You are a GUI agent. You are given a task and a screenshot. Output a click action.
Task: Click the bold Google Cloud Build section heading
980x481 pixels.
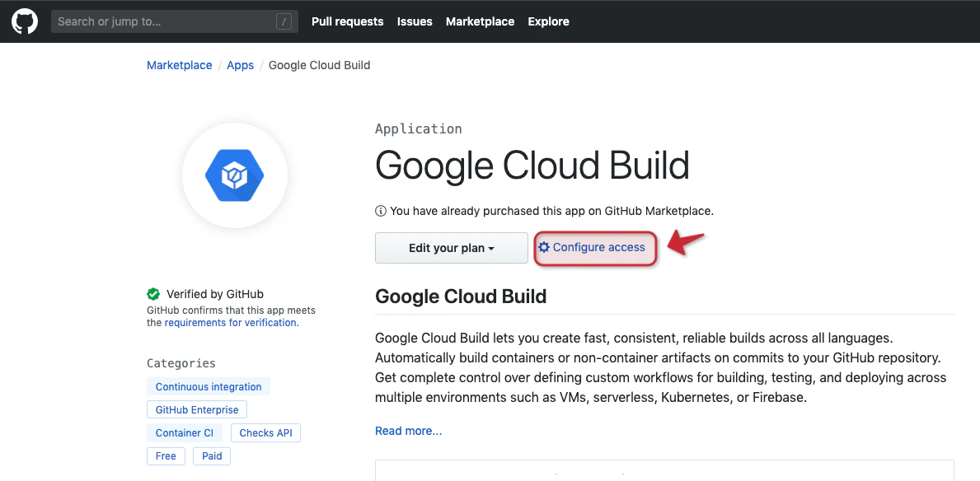[x=461, y=297]
